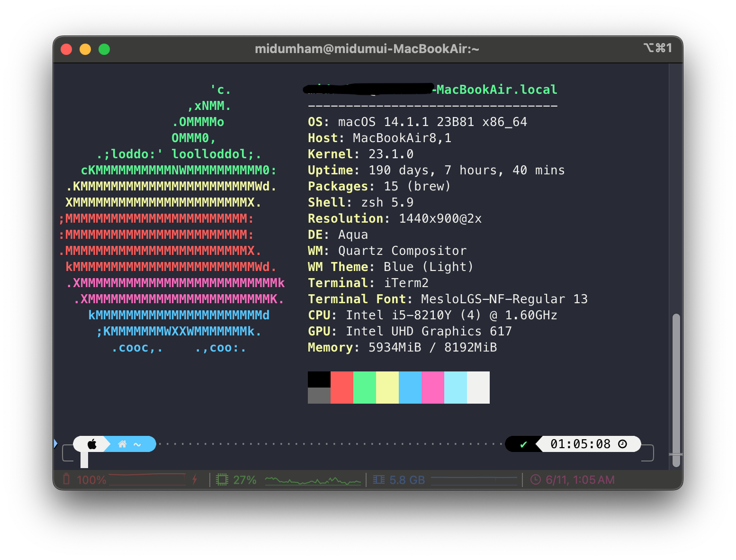Click the cyan swatch in color palette
Image resolution: width=736 pixels, height=560 pixels.
click(456, 388)
